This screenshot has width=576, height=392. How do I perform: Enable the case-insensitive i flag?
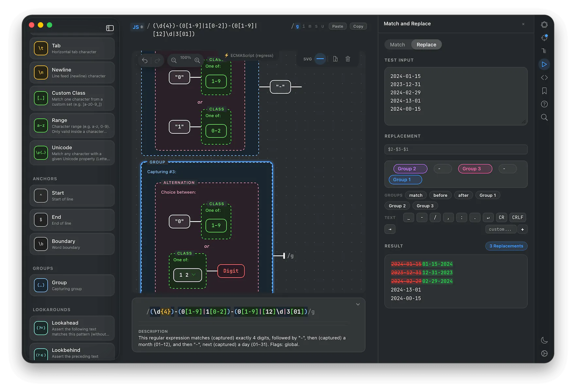click(304, 26)
